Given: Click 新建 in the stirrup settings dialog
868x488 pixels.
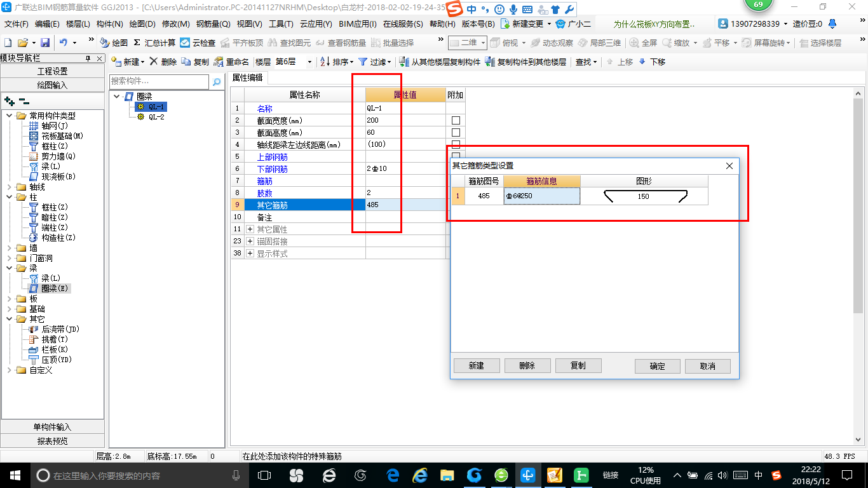Looking at the screenshot, I should pyautogui.click(x=477, y=366).
